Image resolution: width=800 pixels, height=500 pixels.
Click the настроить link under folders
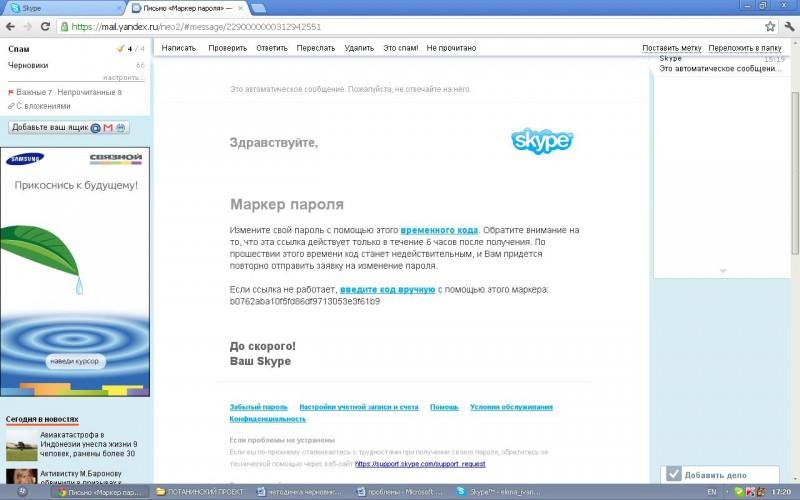point(122,78)
